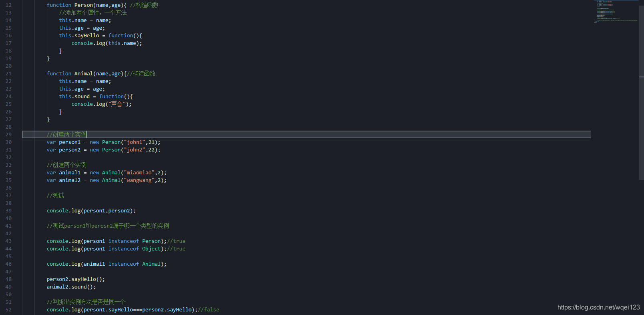Click line number 12 in gutter
The height and width of the screenshot is (315, 644).
coord(8,5)
